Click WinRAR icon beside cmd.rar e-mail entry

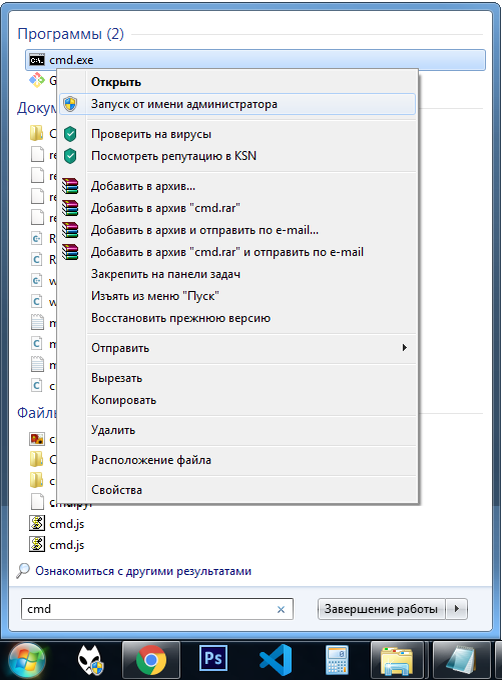(x=70, y=252)
